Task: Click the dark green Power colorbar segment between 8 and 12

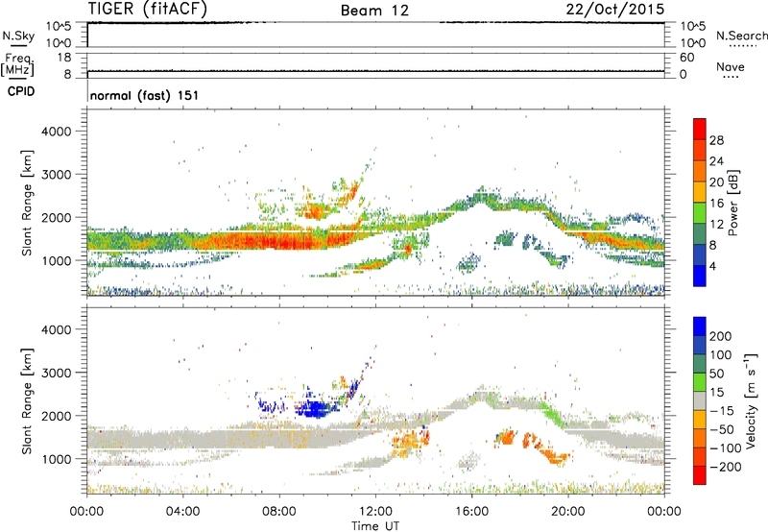Action: point(700,234)
